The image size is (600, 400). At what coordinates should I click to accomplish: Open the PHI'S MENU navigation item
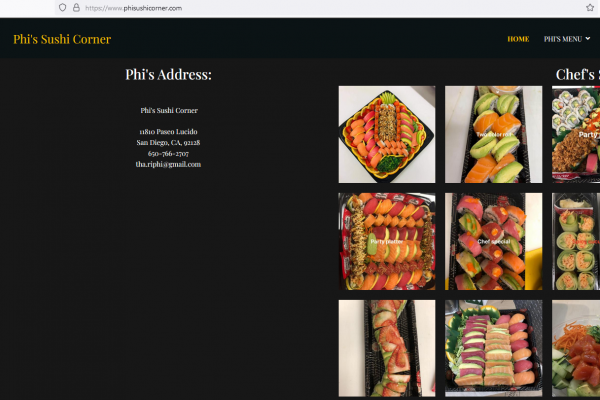[x=563, y=39]
